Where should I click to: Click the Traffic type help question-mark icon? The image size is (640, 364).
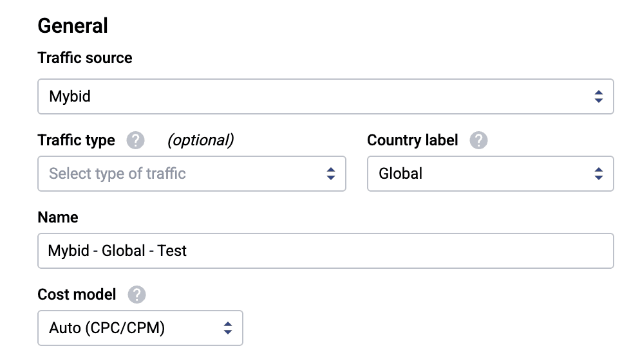tap(135, 140)
